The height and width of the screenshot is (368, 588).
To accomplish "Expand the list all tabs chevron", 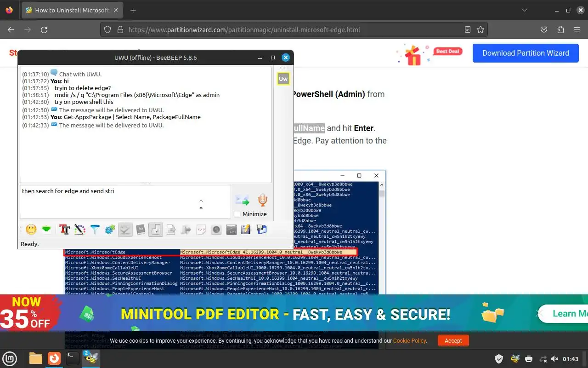I will [x=525, y=10].
